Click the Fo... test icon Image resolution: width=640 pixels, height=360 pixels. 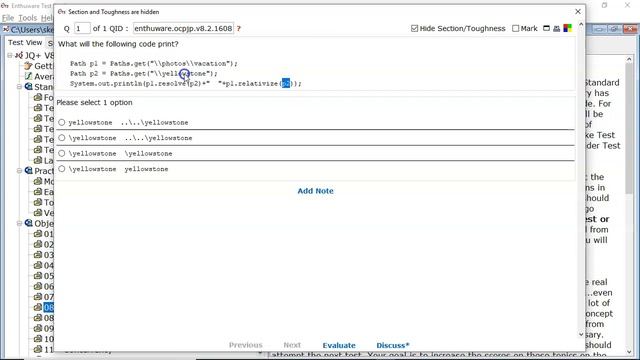pyautogui.click(x=38, y=97)
